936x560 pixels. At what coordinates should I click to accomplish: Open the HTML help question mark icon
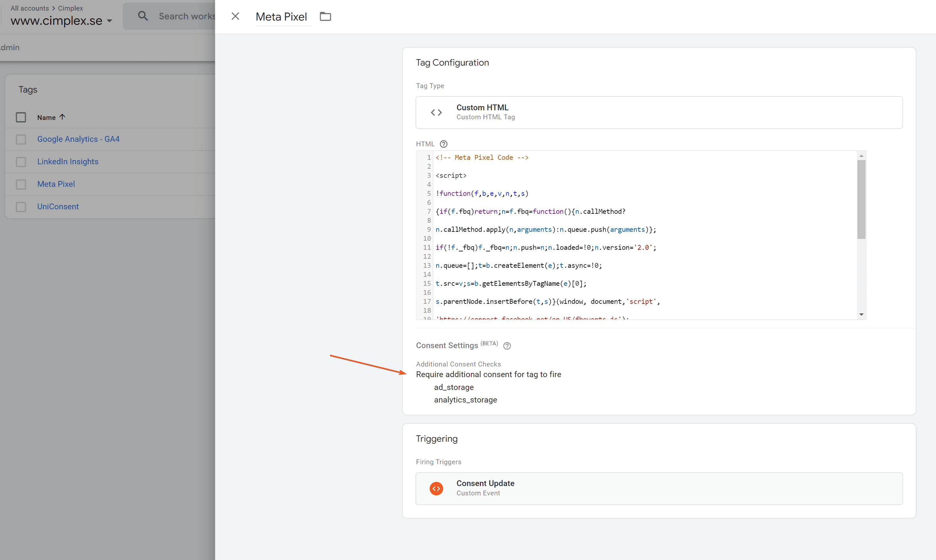(444, 144)
